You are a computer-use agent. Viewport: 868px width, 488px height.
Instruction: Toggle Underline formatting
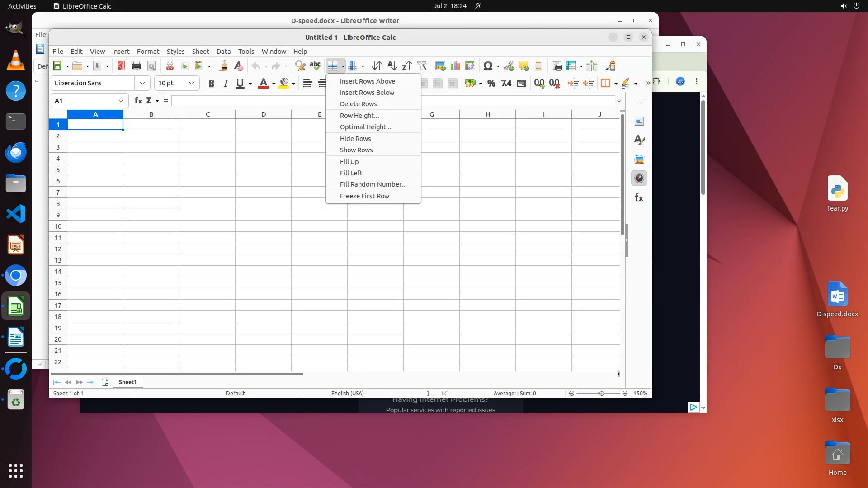(x=240, y=83)
